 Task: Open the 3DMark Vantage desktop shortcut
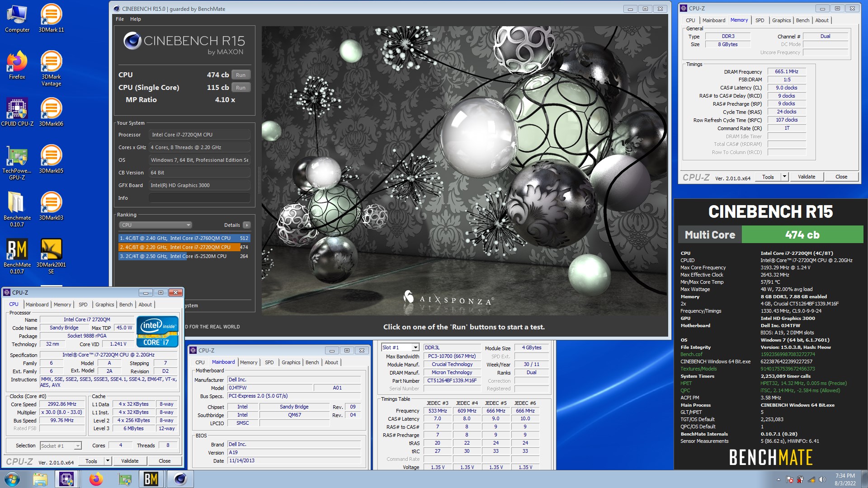(51, 69)
